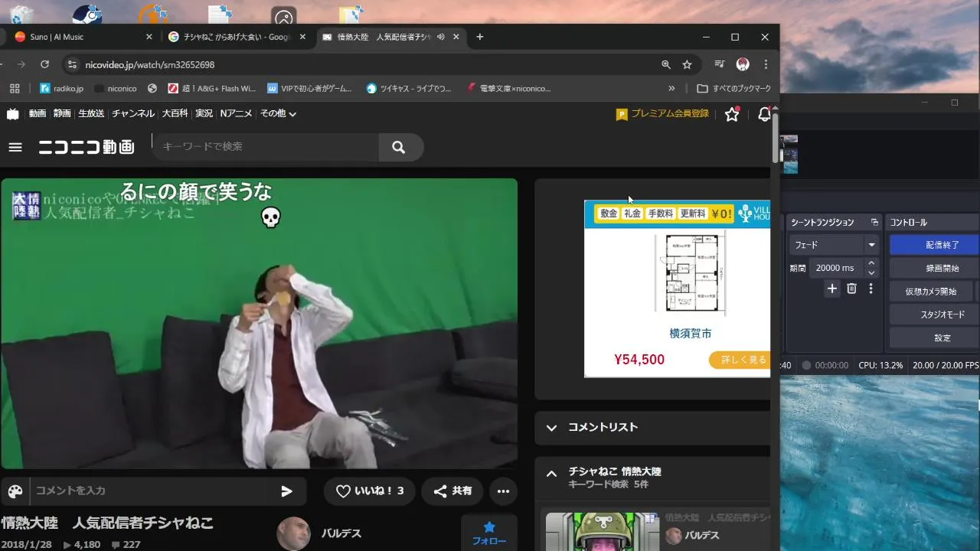Reload the niconico page
The image size is (980, 551).
click(44, 65)
